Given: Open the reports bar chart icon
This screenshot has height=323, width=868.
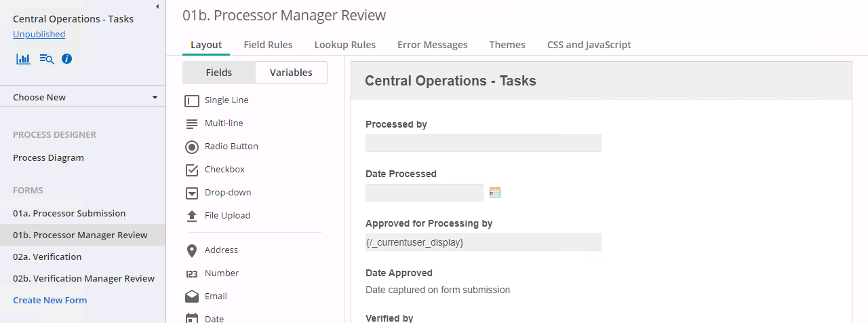Looking at the screenshot, I should [23, 59].
